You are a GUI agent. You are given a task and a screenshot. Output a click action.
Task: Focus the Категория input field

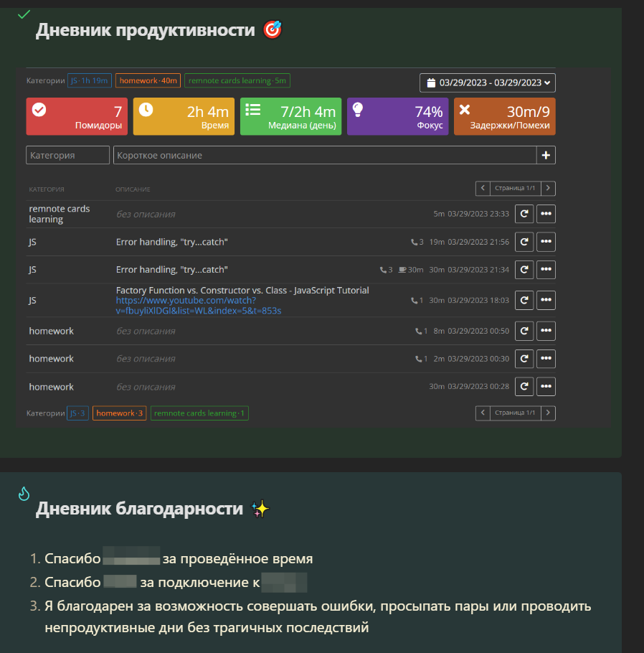coord(68,155)
